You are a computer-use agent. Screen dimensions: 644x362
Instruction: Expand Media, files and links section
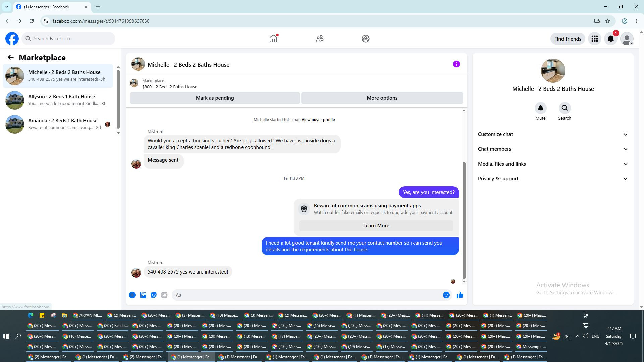[553, 164]
